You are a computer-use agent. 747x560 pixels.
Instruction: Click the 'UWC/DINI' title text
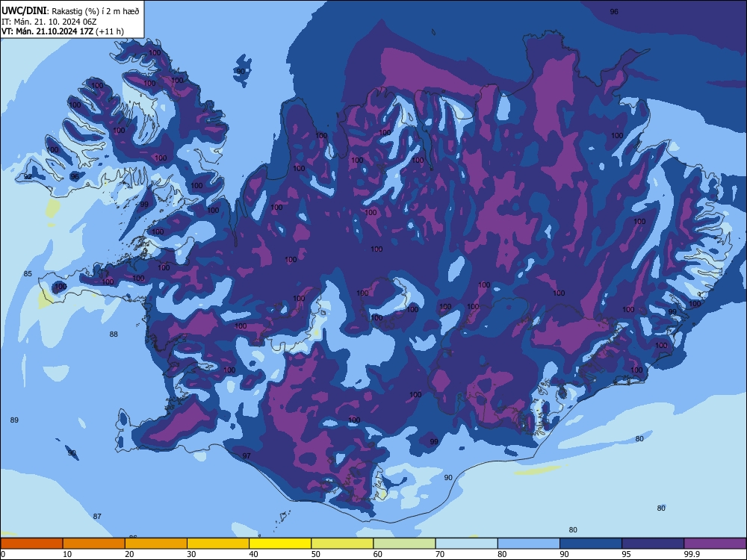[24, 10]
